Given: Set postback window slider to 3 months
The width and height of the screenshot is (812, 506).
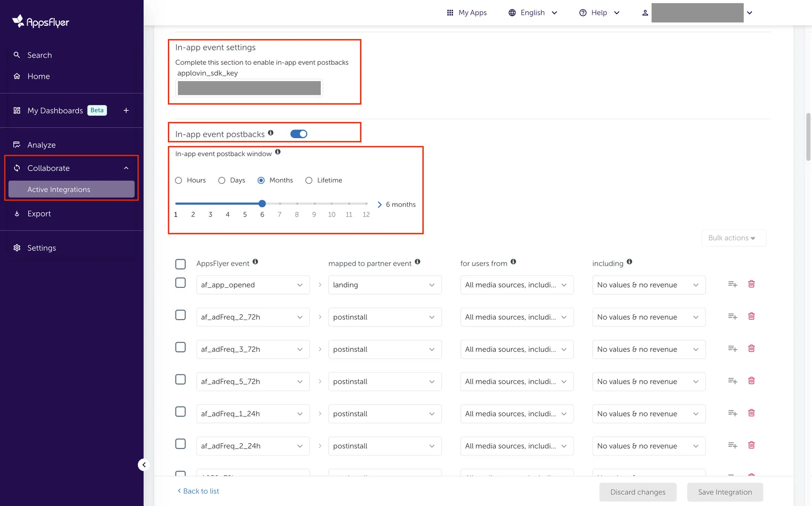Looking at the screenshot, I should click(x=210, y=203).
